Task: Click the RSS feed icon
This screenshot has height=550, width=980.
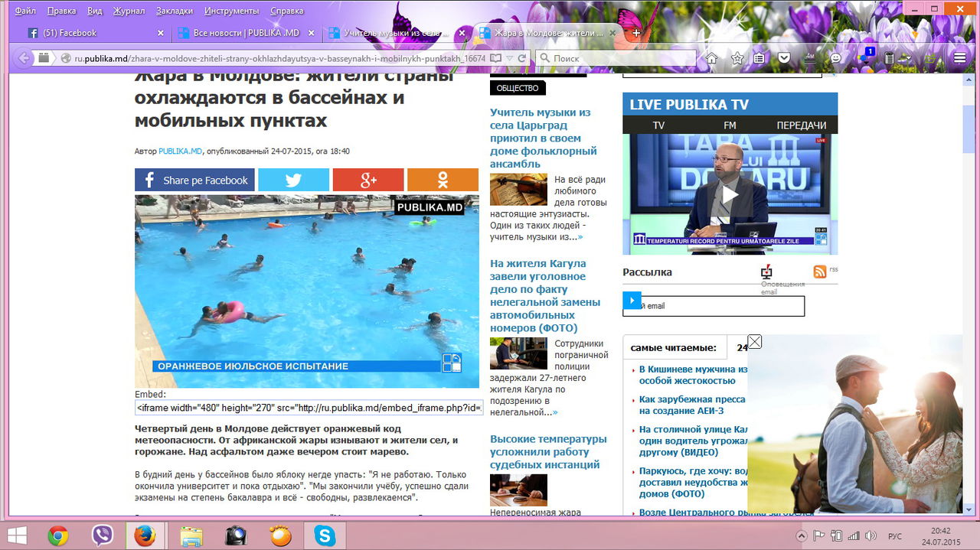Action: [x=820, y=272]
